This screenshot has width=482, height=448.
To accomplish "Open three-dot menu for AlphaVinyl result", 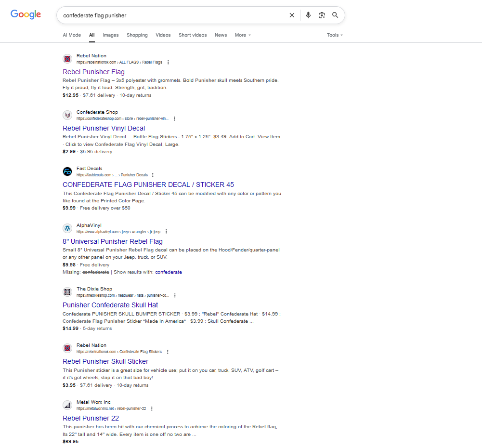I will pos(166,232).
